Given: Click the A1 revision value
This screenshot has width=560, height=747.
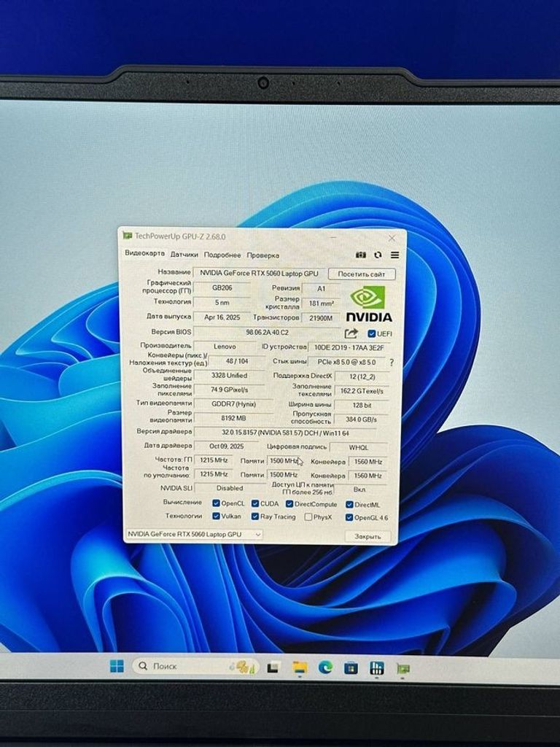Looking at the screenshot, I should [x=321, y=288].
